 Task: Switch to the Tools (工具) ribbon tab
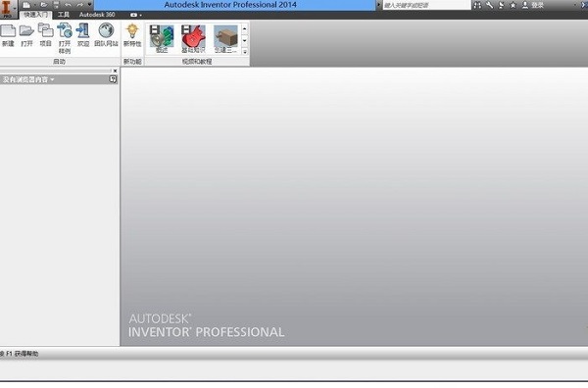tap(64, 15)
